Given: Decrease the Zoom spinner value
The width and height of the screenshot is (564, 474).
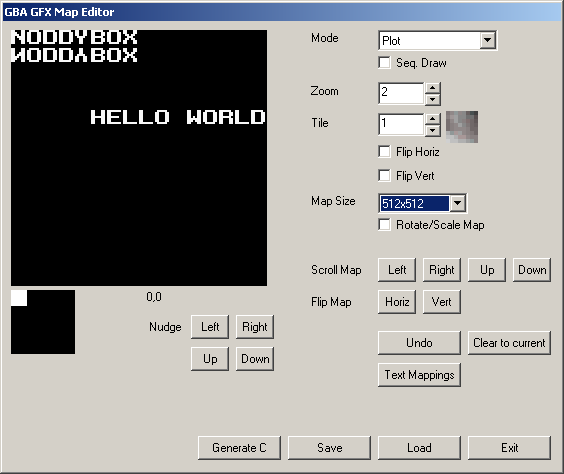Looking at the screenshot, I should click(x=433, y=99).
